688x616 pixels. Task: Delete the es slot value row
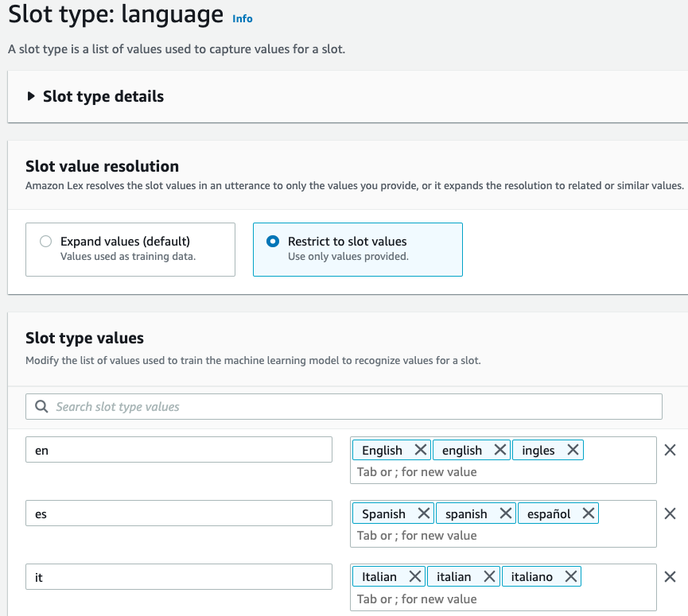click(670, 513)
